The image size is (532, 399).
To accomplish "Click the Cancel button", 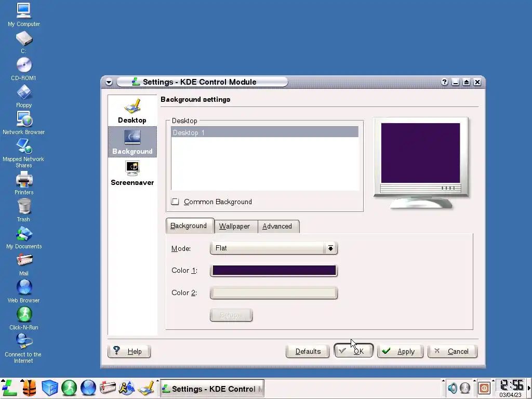I will coord(453,351).
